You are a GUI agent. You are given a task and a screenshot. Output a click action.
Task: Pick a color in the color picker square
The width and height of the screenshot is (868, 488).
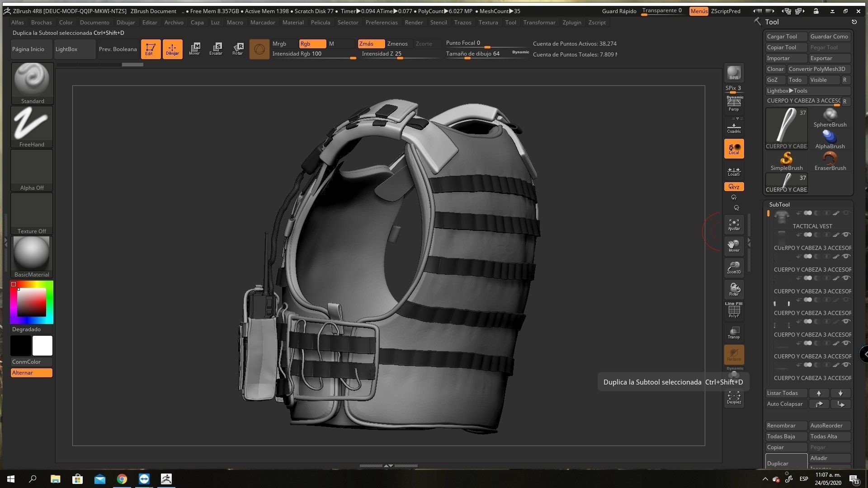pos(32,302)
